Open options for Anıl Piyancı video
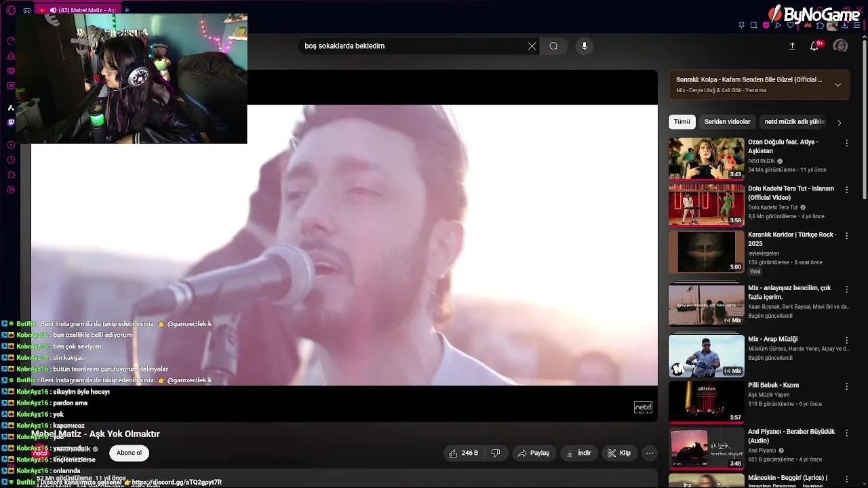This screenshot has height=488, width=868. click(846, 432)
